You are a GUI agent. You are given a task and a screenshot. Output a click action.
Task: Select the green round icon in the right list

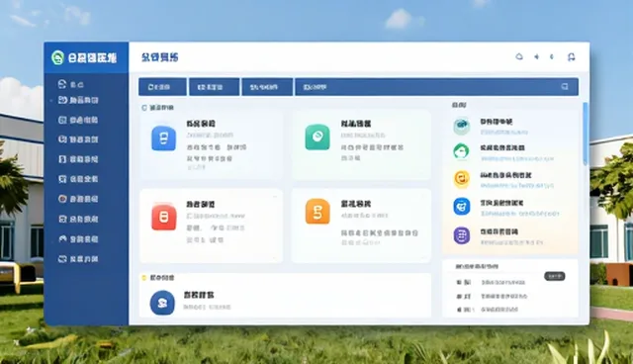click(x=462, y=152)
